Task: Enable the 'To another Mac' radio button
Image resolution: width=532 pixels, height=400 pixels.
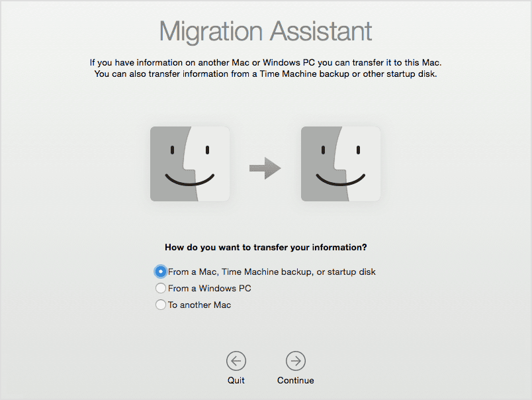Action: point(160,305)
